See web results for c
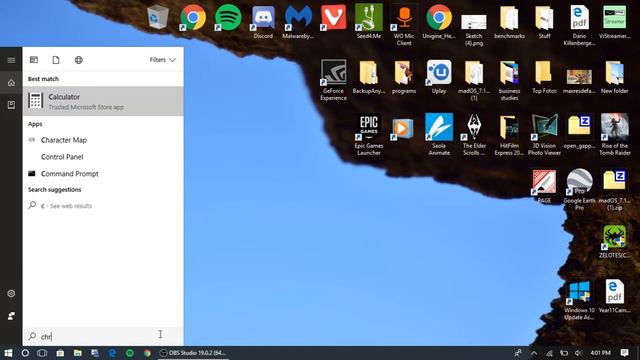 click(x=103, y=206)
